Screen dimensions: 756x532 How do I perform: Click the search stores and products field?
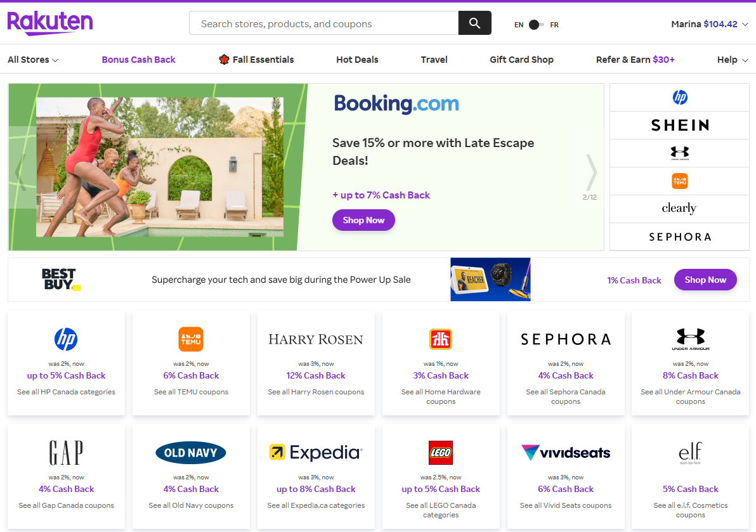point(323,23)
